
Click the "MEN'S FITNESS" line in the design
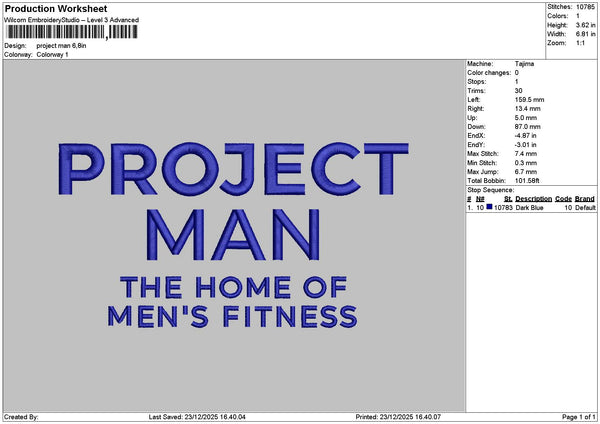click(x=232, y=316)
